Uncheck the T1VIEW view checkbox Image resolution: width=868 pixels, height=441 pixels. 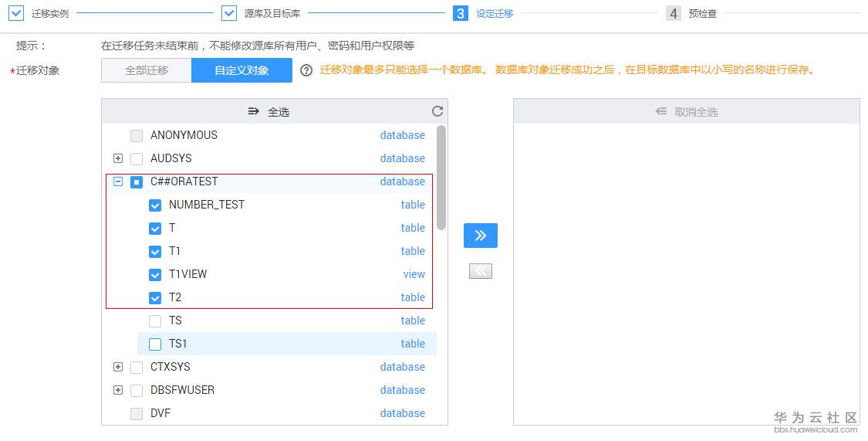pos(155,275)
